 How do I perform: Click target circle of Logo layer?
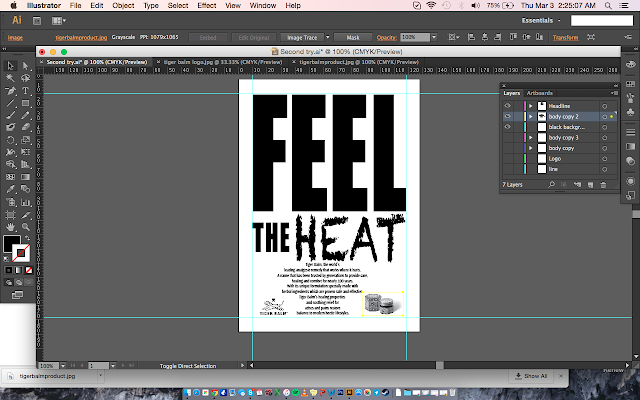604,159
